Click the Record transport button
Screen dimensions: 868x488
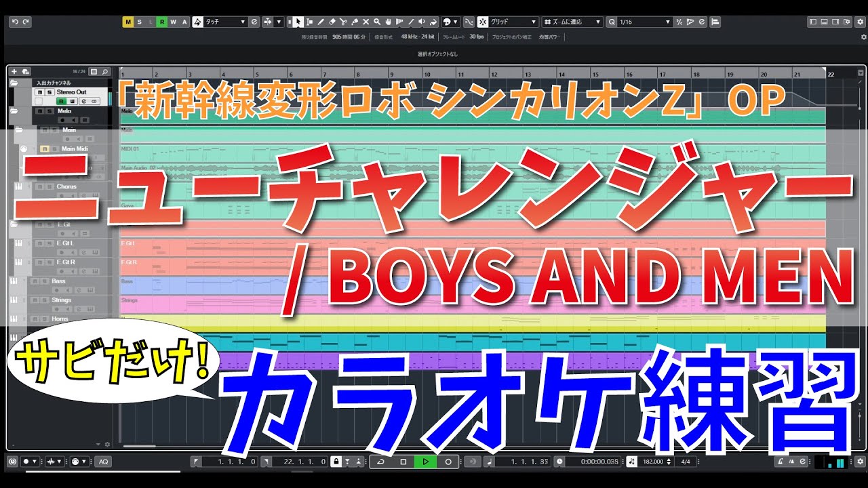pyautogui.click(x=448, y=462)
